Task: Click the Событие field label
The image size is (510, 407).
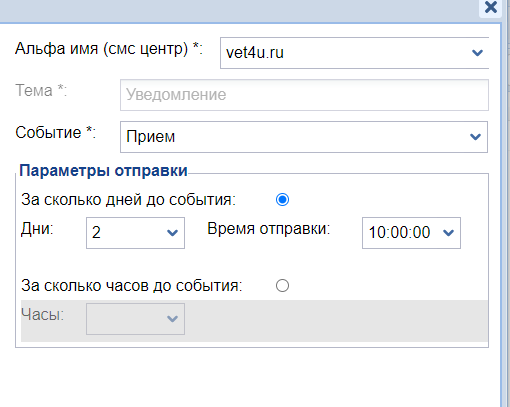Action: pyautogui.click(x=55, y=133)
